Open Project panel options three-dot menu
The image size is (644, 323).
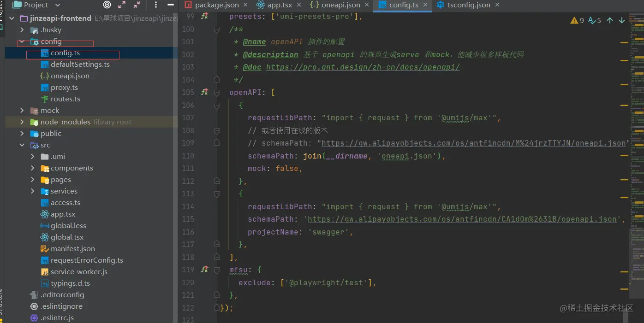[x=156, y=5]
